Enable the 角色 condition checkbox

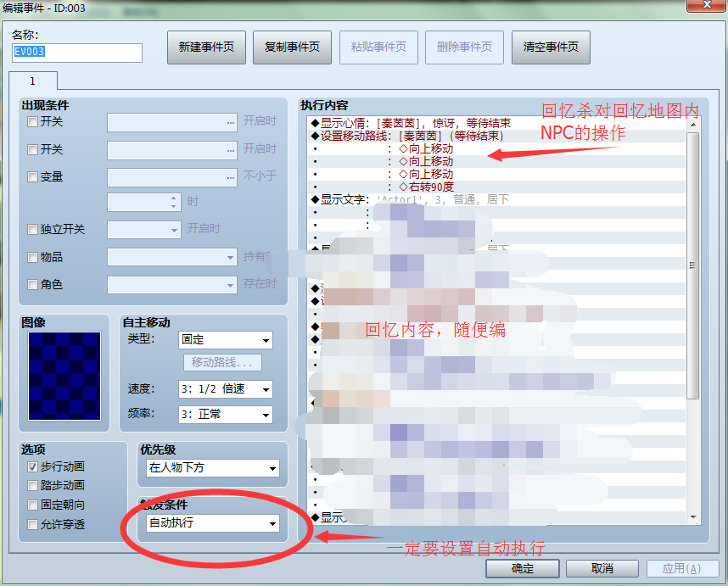[x=32, y=284]
